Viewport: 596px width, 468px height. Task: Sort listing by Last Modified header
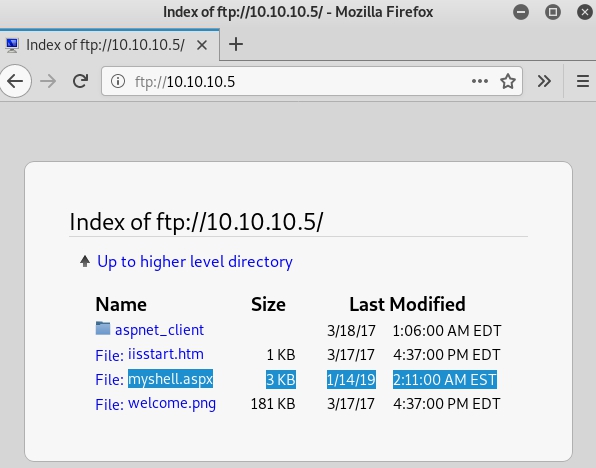pyautogui.click(x=407, y=304)
